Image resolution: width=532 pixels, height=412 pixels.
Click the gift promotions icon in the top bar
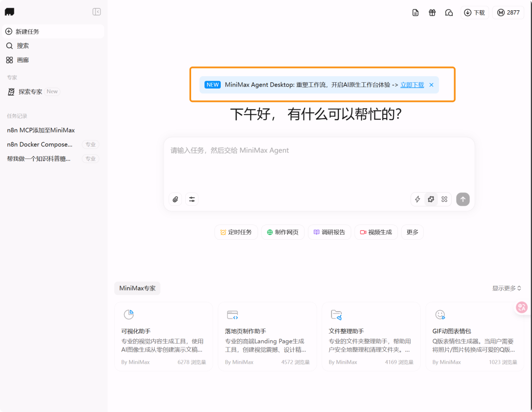click(x=432, y=12)
